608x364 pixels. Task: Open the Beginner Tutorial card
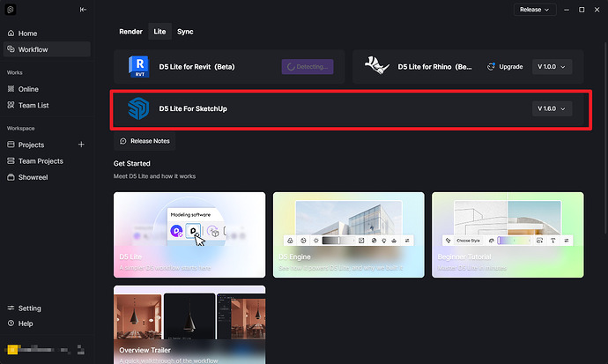tap(508, 235)
